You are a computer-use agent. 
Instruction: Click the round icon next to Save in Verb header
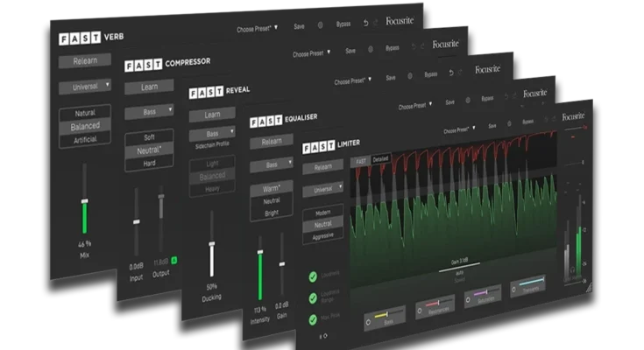click(x=319, y=26)
